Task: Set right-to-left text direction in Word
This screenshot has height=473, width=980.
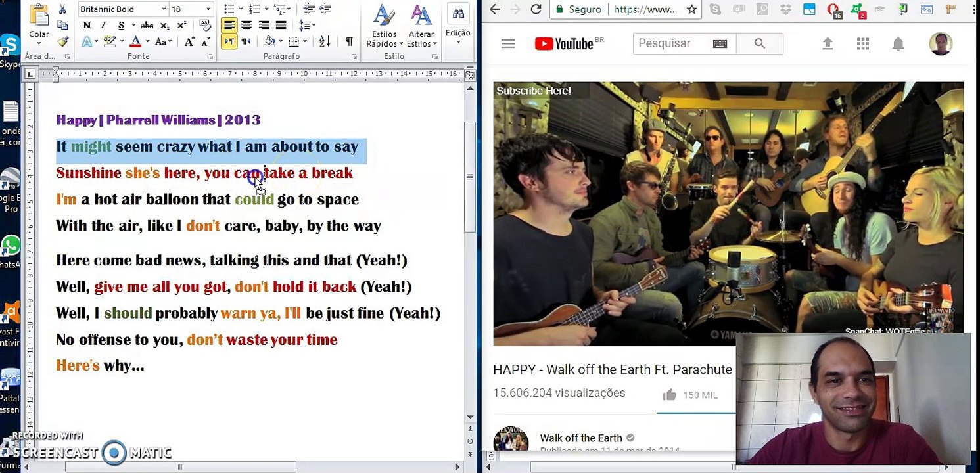Action: 246,41
